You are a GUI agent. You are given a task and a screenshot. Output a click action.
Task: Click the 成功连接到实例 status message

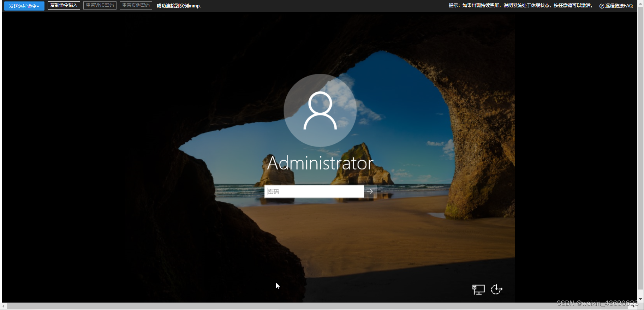click(x=179, y=6)
